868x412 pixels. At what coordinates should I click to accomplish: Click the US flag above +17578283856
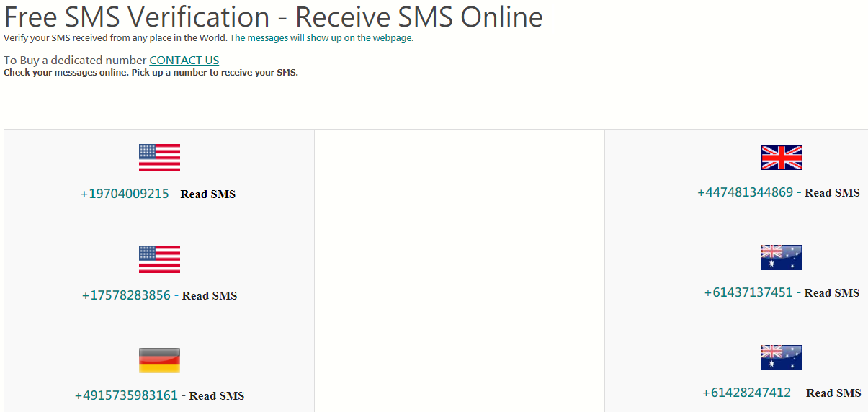[x=159, y=259]
